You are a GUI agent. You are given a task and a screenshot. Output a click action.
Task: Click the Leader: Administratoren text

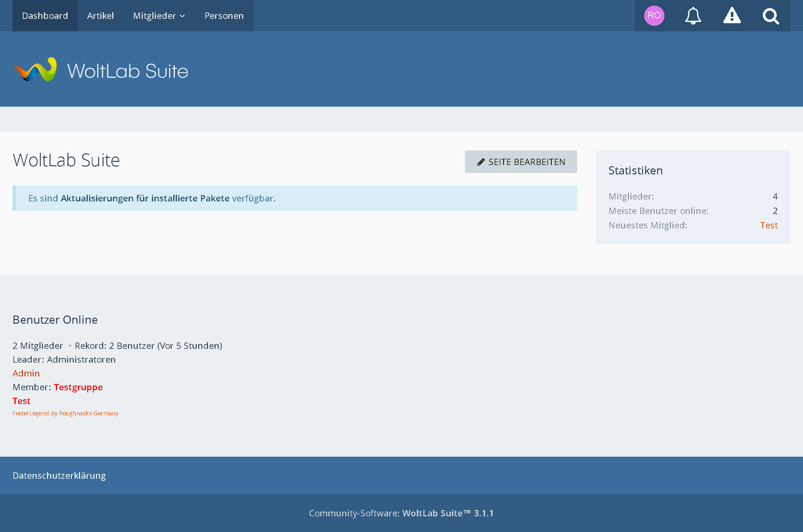coord(64,359)
